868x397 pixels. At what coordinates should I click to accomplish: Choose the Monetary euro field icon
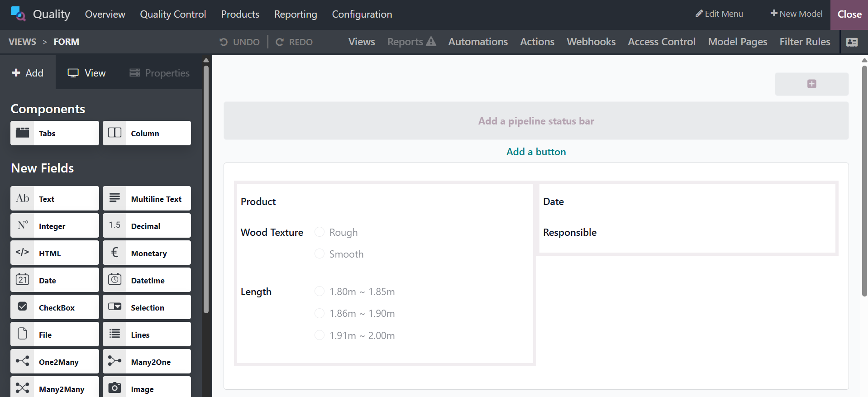pos(114,253)
